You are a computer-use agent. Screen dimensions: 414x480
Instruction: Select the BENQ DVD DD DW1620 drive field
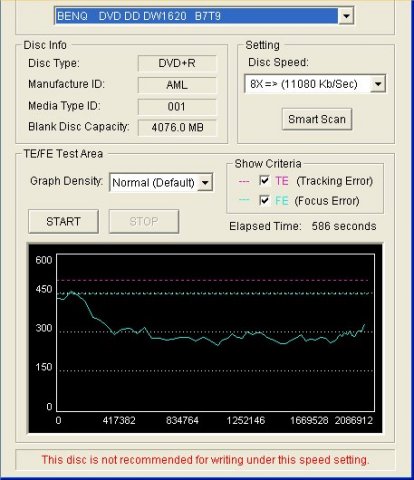(x=204, y=16)
